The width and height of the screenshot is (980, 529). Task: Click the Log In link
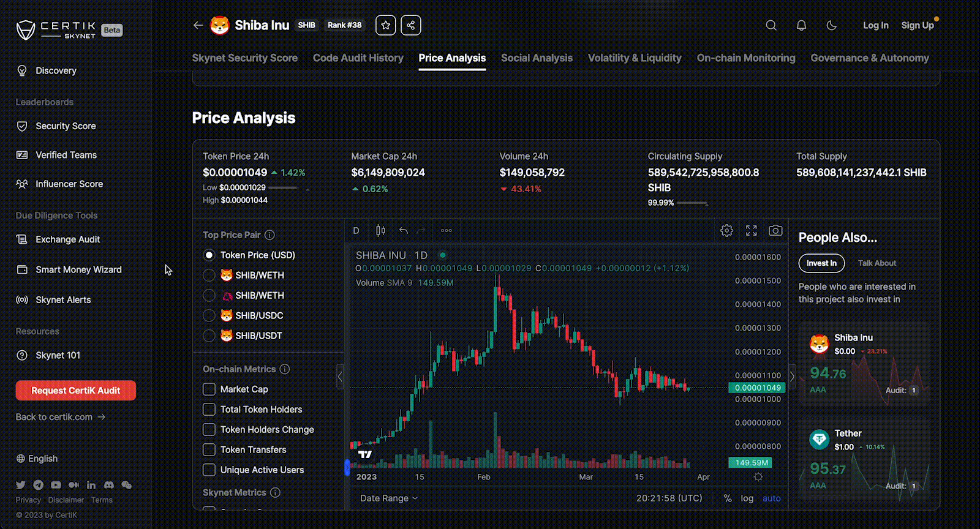coord(875,25)
